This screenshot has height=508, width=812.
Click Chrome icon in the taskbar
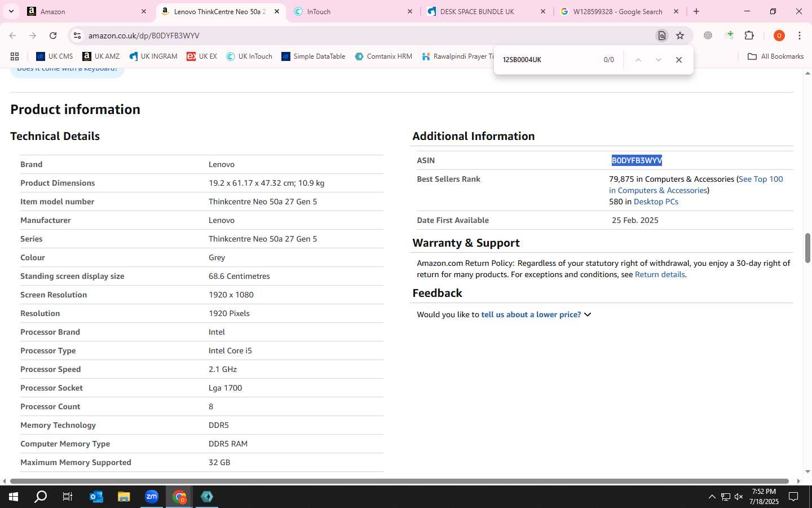(179, 497)
